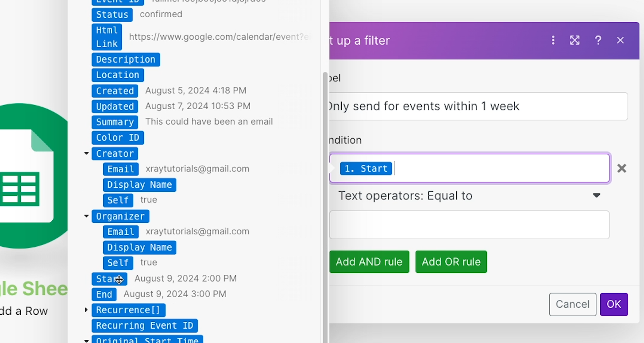The height and width of the screenshot is (343, 644).
Task: Click the empty second operand field
Action: tap(469, 225)
